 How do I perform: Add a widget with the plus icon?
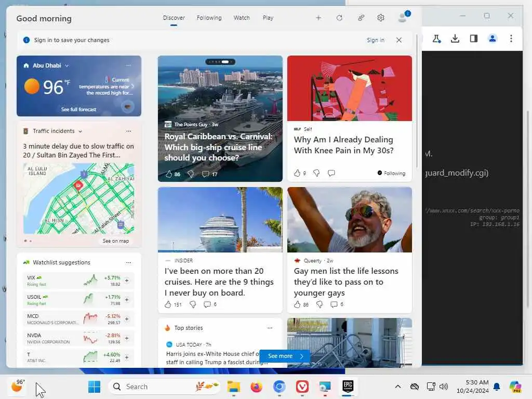tap(318, 18)
